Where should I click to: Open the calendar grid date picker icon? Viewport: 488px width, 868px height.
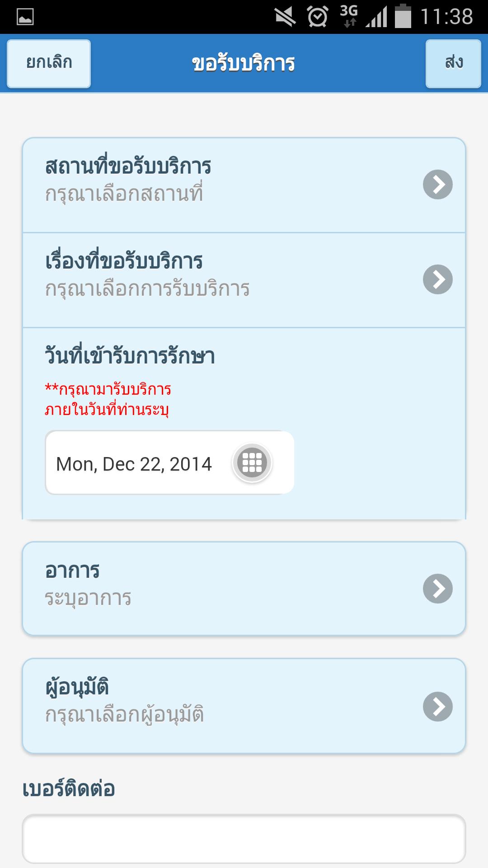click(252, 462)
